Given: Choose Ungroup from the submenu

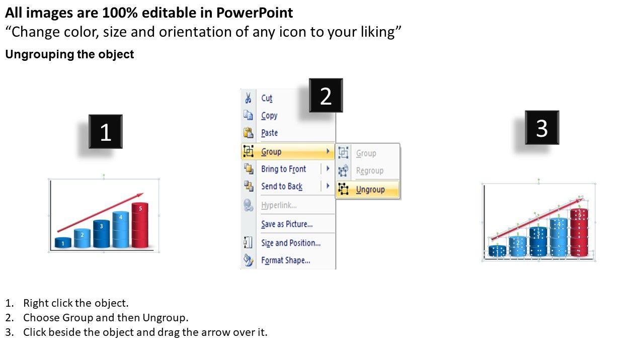Looking at the screenshot, I should coord(370,190).
